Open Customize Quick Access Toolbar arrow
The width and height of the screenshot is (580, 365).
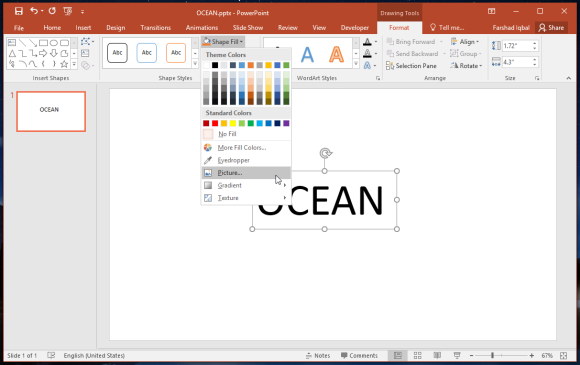(x=82, y=12)
